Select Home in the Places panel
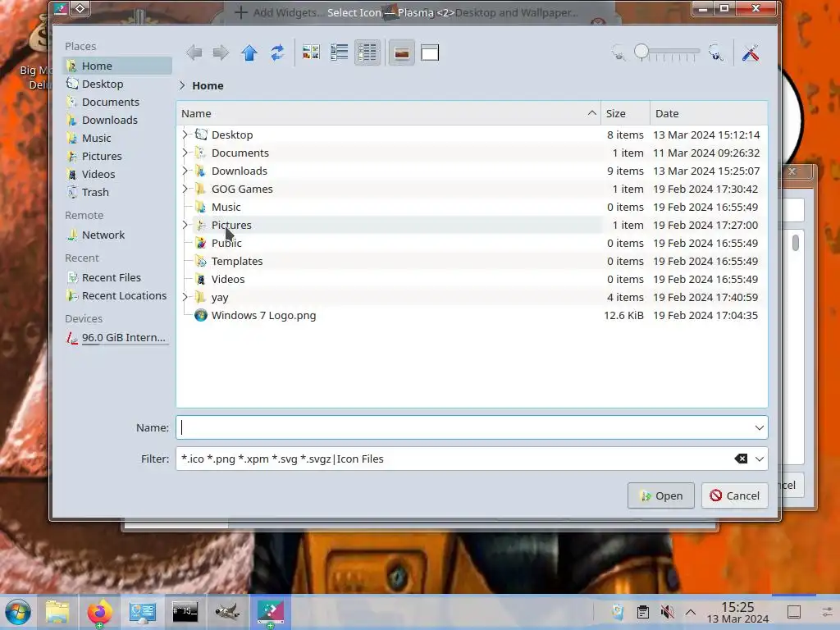Screen dimensions: 840x630 tap(117, 66)
